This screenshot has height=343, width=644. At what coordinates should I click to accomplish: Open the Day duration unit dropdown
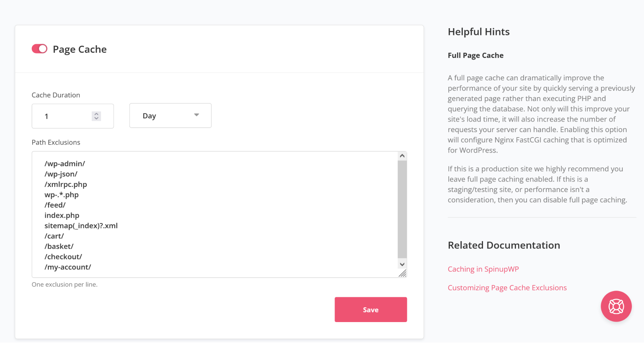click(170, 116)
